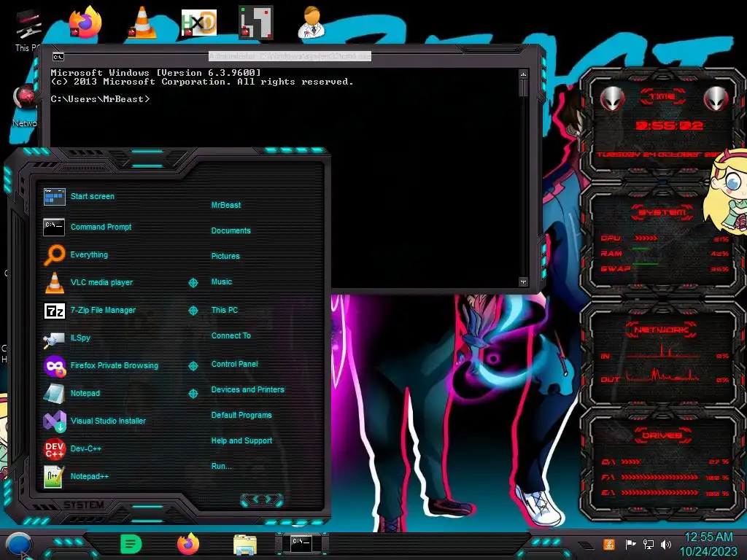The width and height of the screenshot is (747, 560).
Task: Click the F:\ drive usage bar widget
Action: click(x=659, y=477)
